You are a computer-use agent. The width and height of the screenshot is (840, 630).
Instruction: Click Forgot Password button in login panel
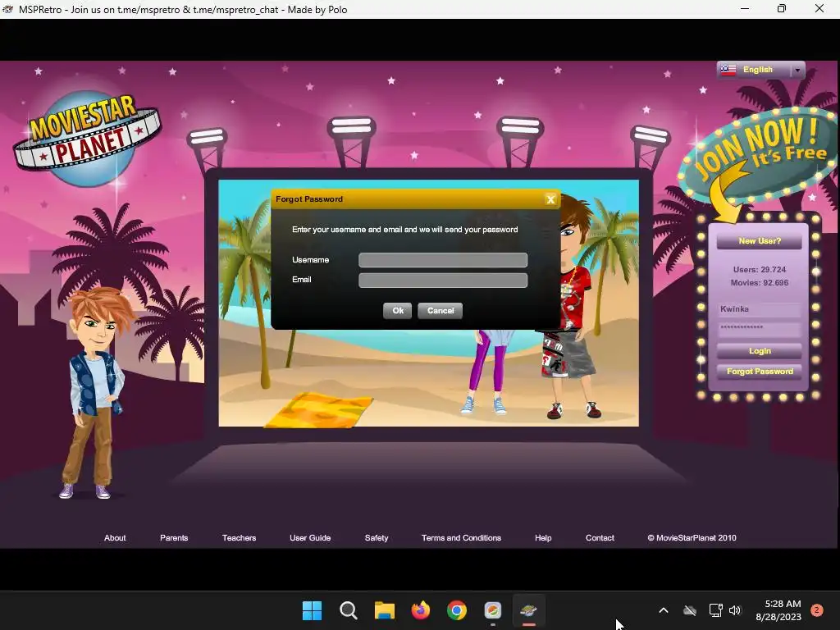point(759,372)
